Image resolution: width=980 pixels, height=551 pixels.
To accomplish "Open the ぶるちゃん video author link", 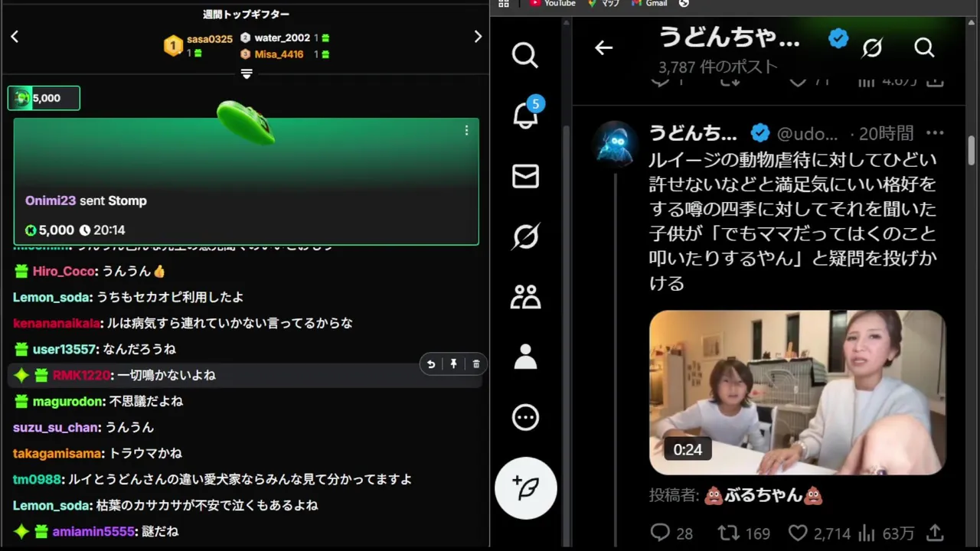I will [x=763, y=495].
